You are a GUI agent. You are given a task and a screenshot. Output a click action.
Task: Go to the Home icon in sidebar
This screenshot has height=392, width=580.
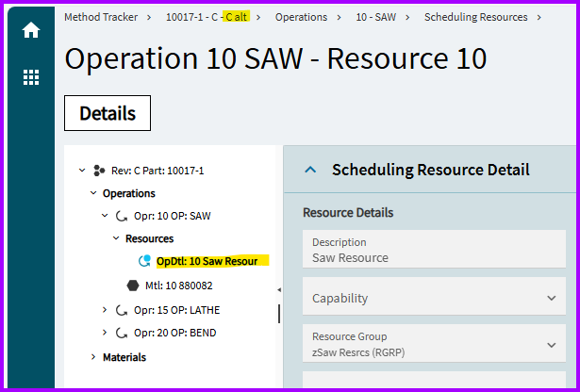point(31,30)
